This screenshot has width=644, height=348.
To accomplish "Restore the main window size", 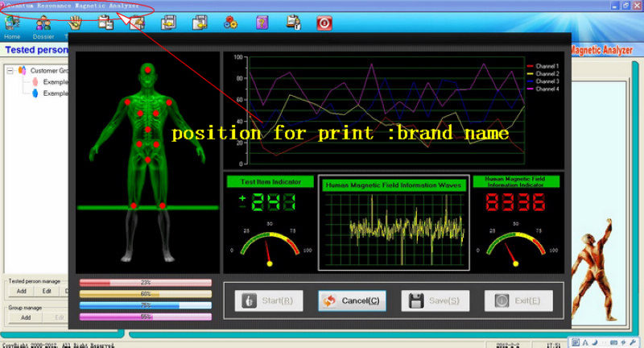I will click(x=625, y=6).
